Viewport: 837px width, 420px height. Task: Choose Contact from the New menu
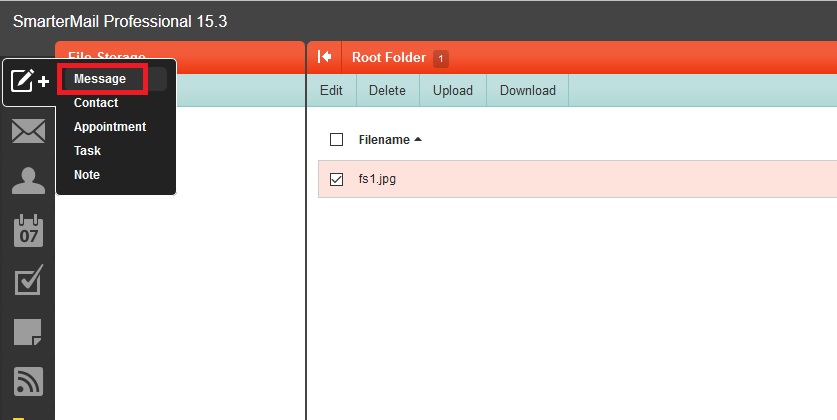[x=96, y=103]
